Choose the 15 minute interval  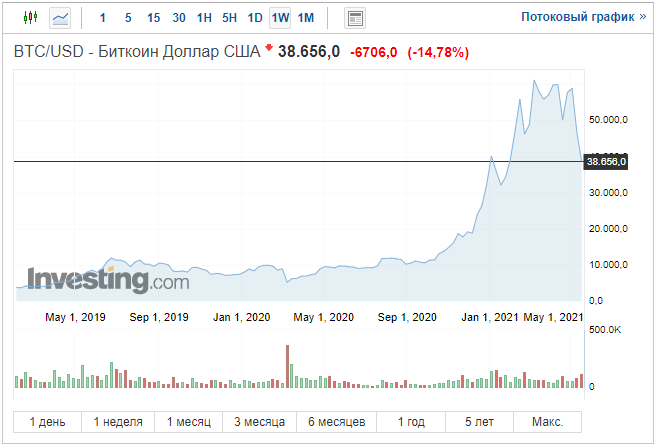[153, 18]
